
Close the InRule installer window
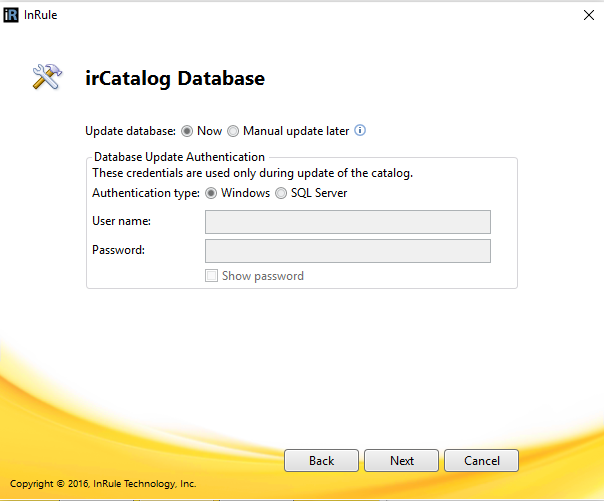pyautogui.click(x=588, y=14)
